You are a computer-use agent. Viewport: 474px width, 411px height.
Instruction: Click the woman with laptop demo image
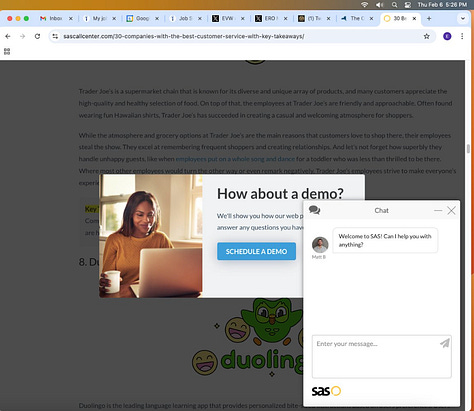click(151, 236)
